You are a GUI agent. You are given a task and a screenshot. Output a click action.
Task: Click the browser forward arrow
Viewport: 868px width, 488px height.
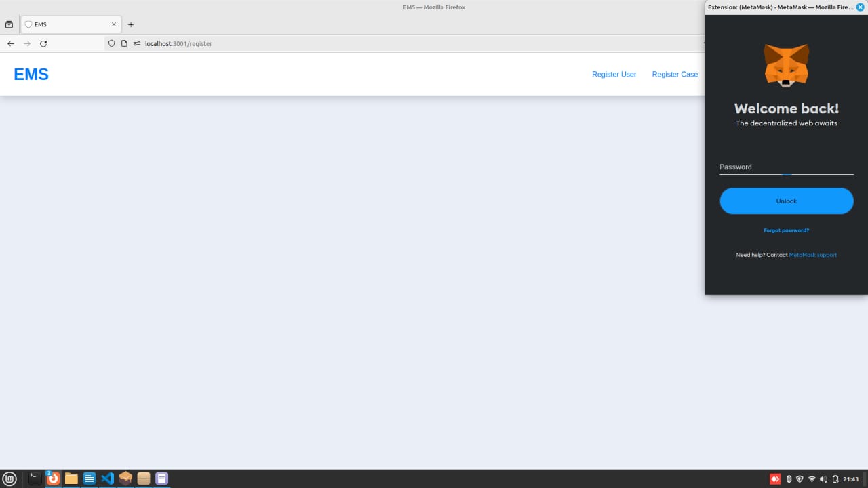[x=27, y=43]
